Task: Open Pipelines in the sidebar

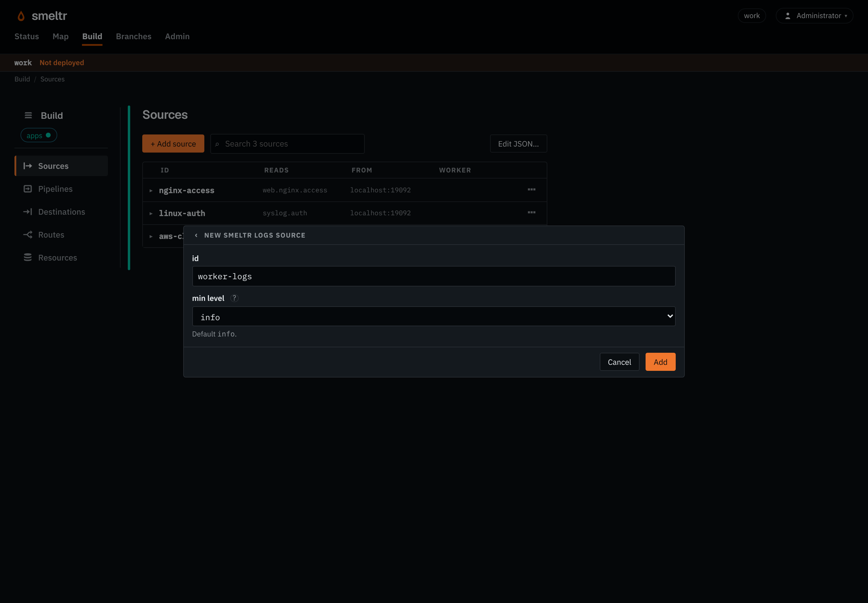Action: 61,189
